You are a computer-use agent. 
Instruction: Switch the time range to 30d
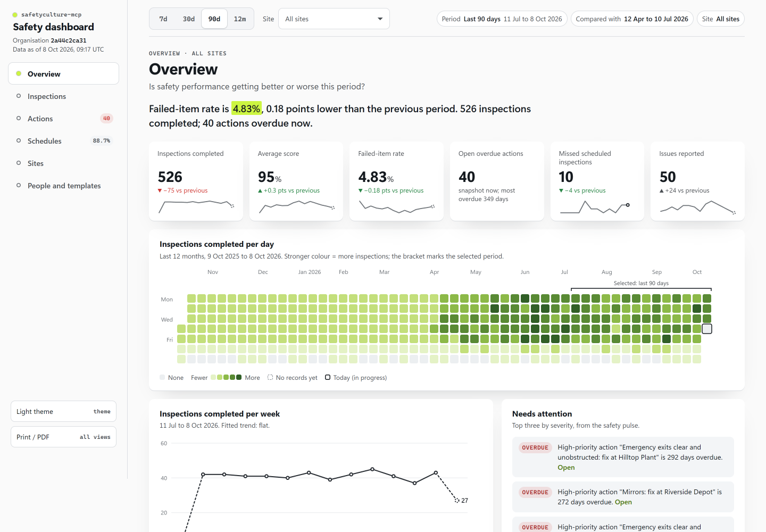coord(189,19)
